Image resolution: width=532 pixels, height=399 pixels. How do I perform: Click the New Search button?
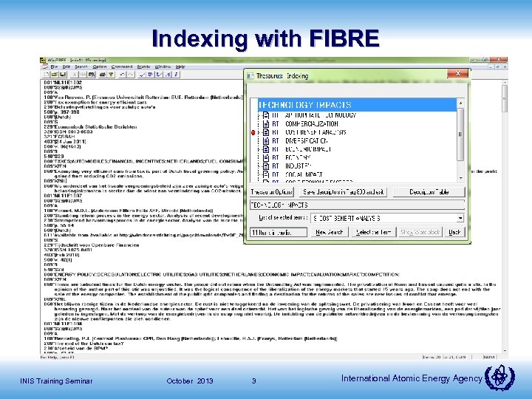click(x=329, y=232)
